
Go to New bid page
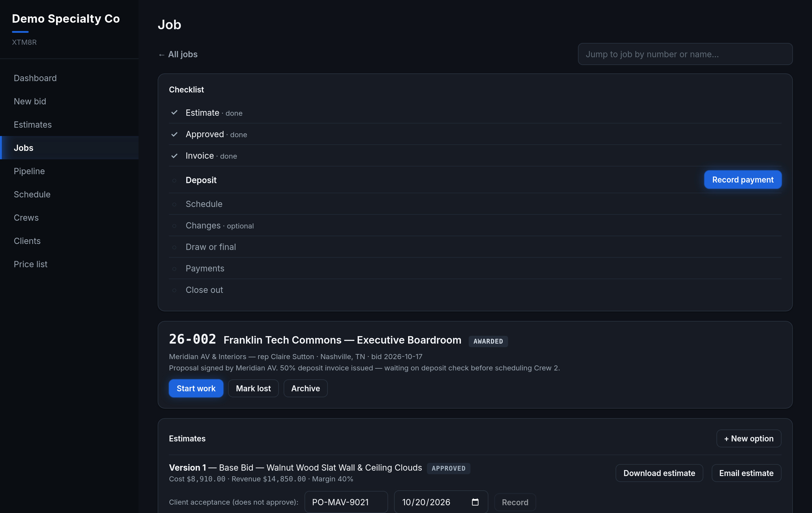69,101
